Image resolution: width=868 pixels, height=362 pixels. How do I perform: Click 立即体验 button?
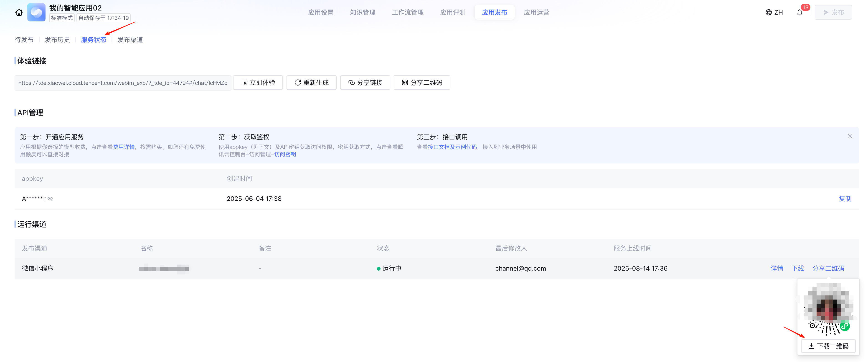(258, 83)
